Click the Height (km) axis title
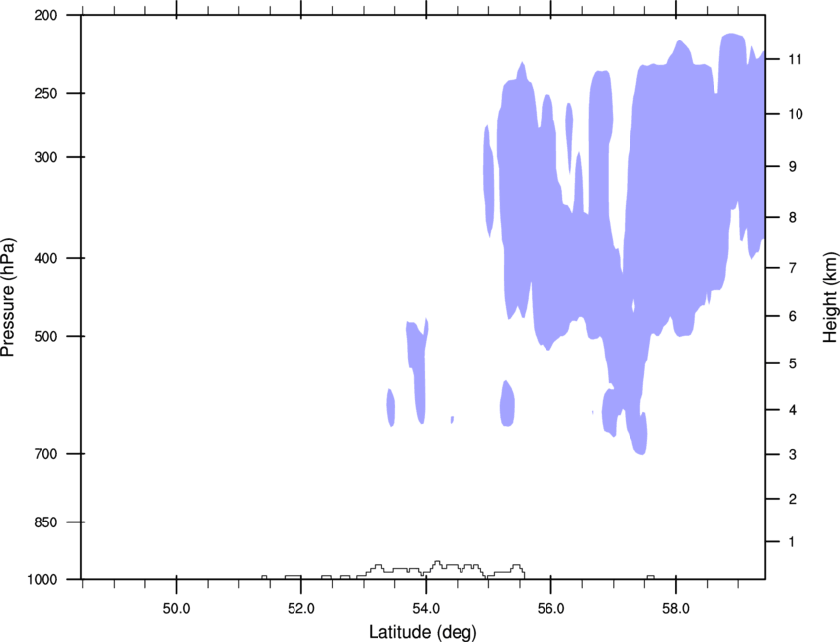The width and height of the screenshot is (840, 642). (830, 296)
